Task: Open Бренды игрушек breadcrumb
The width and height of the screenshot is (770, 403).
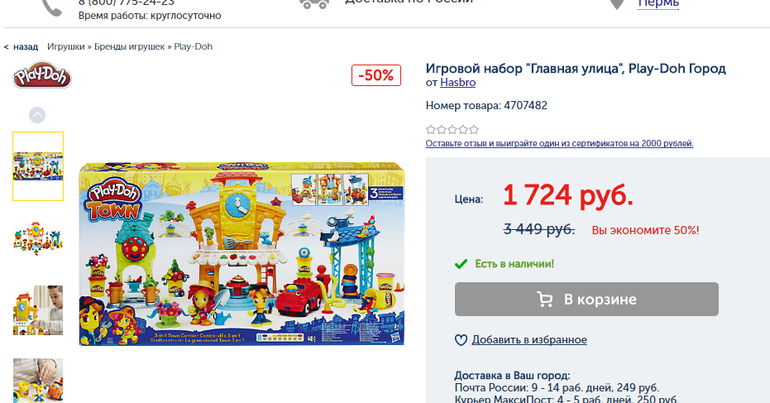Action: pos(129,47)
